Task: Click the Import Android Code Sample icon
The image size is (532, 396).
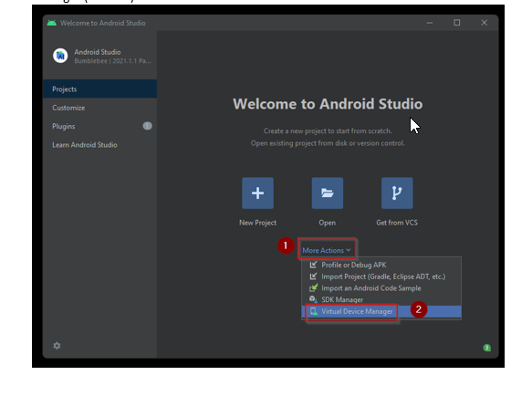Action: tap(313, 287)
